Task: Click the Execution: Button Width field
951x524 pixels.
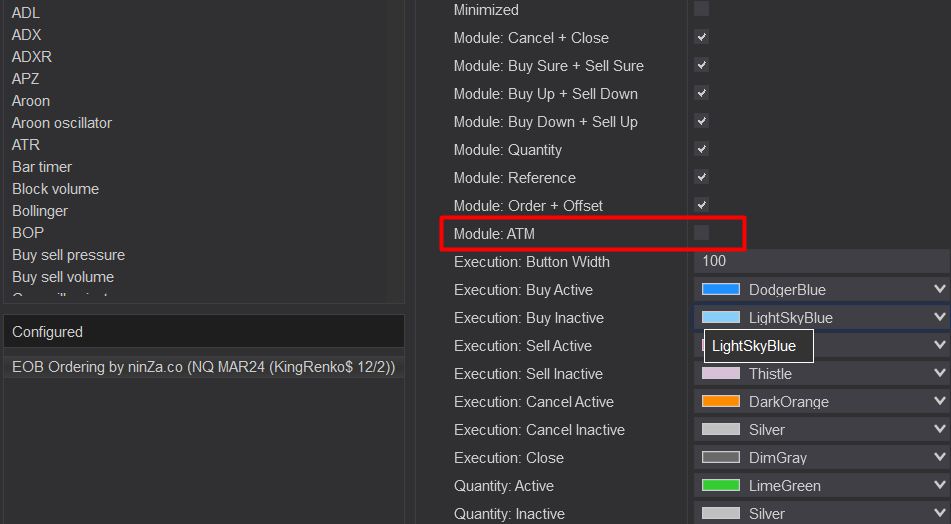Action: (x=820, y=261)
